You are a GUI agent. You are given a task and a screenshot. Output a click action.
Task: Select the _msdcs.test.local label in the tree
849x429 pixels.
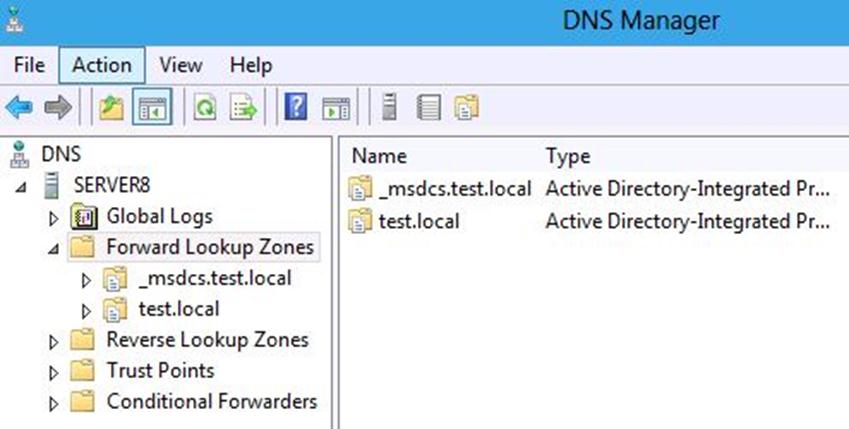pyautogui.click(x=215, y=278)
